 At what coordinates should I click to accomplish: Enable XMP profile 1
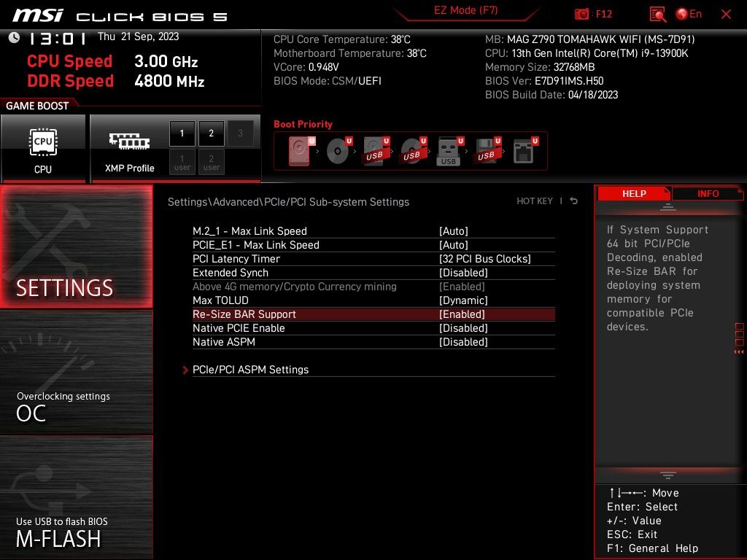(182, 133)
